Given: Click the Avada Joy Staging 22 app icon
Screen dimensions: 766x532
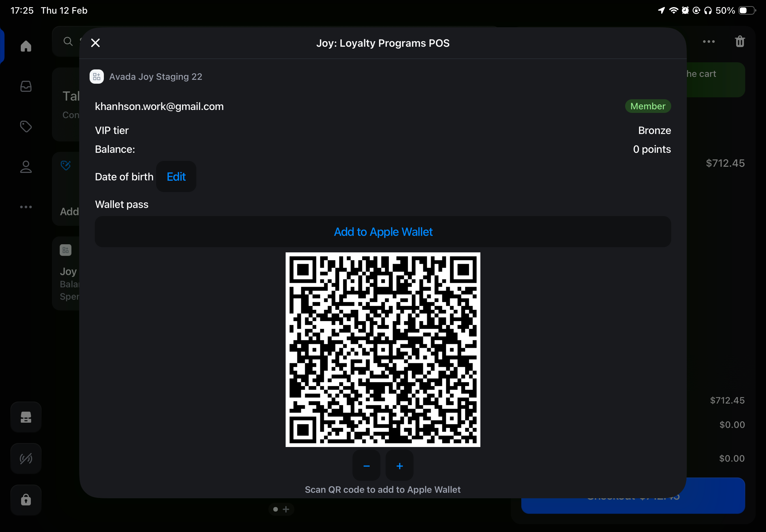Looking at the screenshot, I should (97, 77).
